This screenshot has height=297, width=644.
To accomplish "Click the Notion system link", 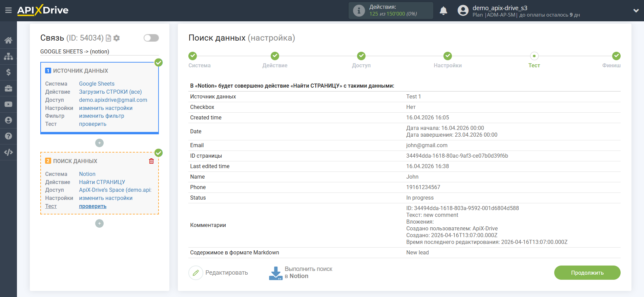I will [87, 174].
